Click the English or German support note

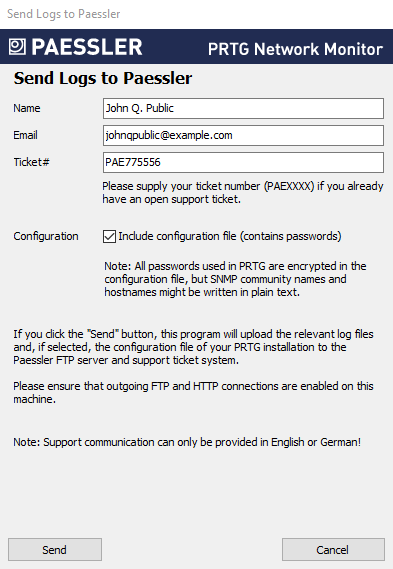click(x=187, y=442)
